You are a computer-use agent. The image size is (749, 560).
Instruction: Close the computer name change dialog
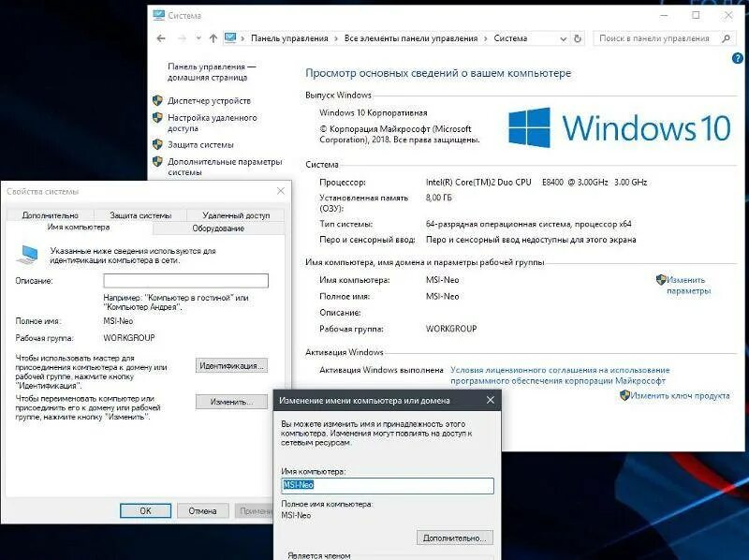click(x=490, y=400)
